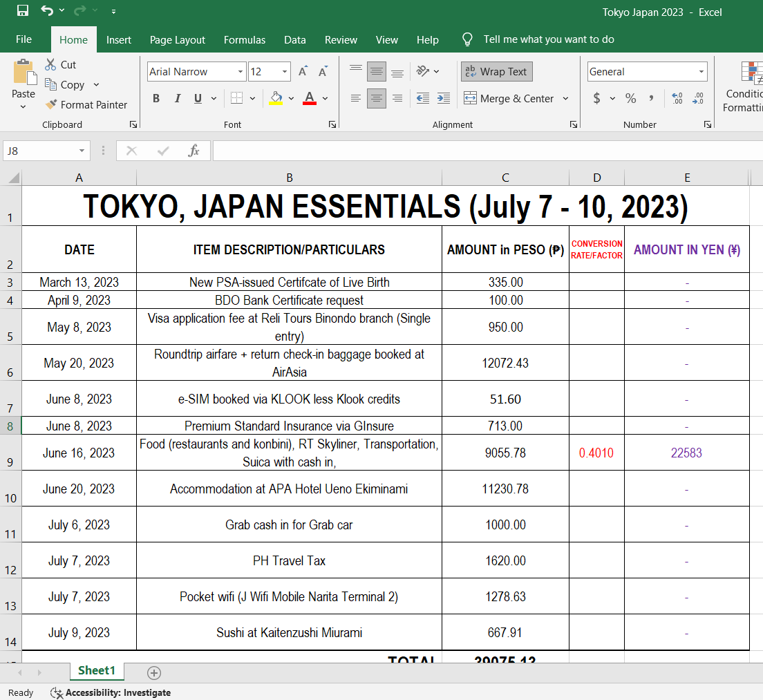Open the font size dropdown showing 12

coord(285,71)
